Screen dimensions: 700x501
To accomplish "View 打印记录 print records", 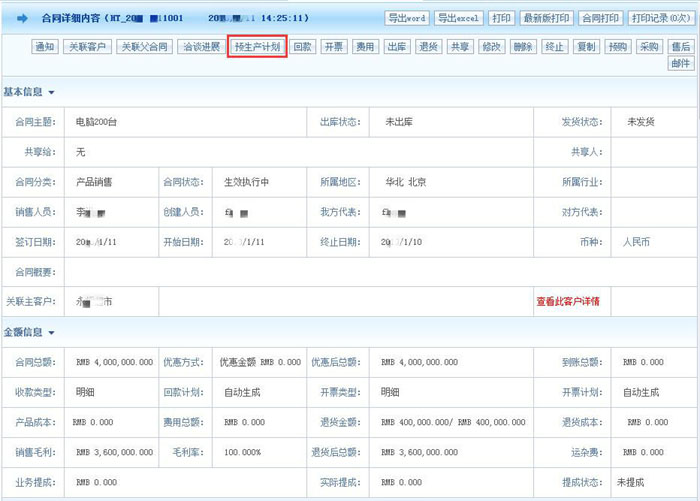I will click(x=659, y=18).
